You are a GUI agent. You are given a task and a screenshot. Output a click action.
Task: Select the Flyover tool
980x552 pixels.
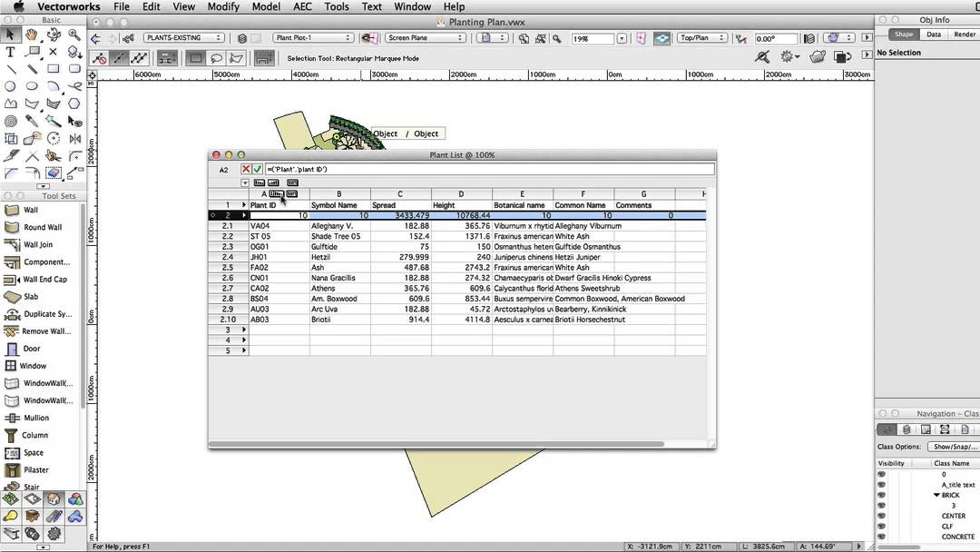[x=54, y=34]
